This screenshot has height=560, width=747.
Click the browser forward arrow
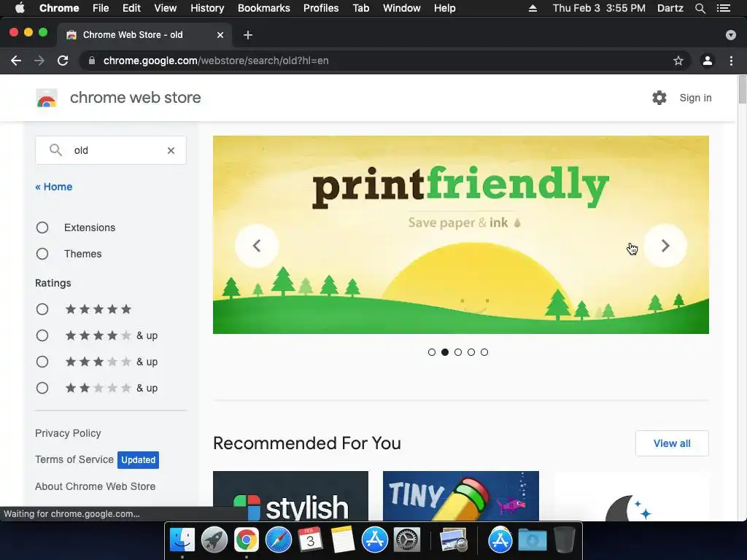click(39, 61)
